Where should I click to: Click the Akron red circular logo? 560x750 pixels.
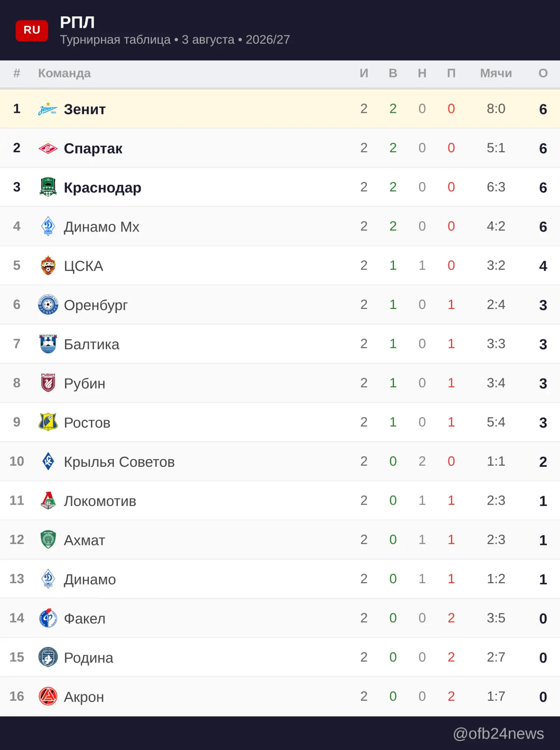pos(48,696)
